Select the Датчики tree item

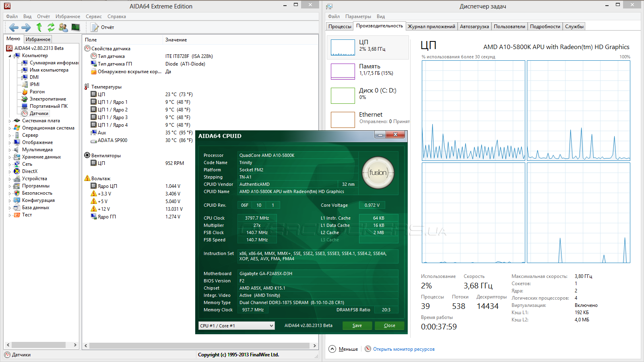pos(35,113)
